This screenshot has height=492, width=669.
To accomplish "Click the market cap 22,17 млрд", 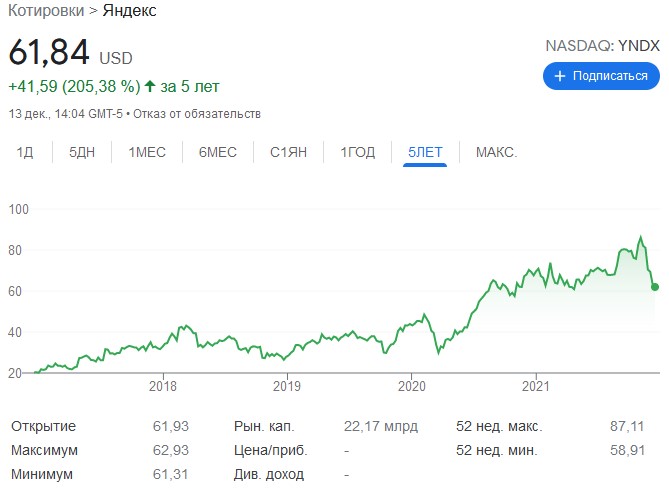I will [381, 426].
